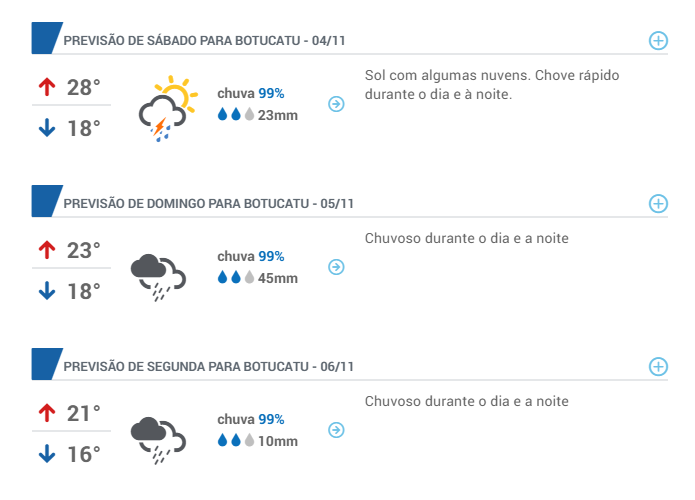The image size is (695, 500).
Task: Click the arrow icon next to 45mm rain
Action: click(336, 267)
